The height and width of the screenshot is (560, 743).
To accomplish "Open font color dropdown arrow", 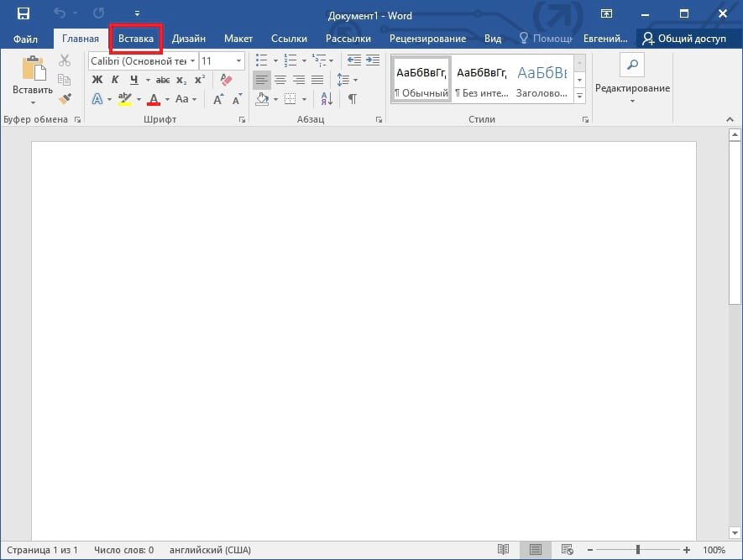I will pyautogui.click(x=167, y=100).
